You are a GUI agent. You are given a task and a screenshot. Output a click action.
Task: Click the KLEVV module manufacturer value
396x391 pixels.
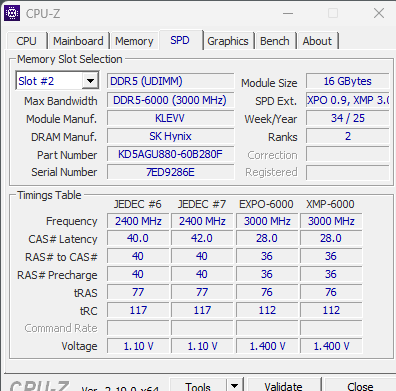tap(170, 118)
